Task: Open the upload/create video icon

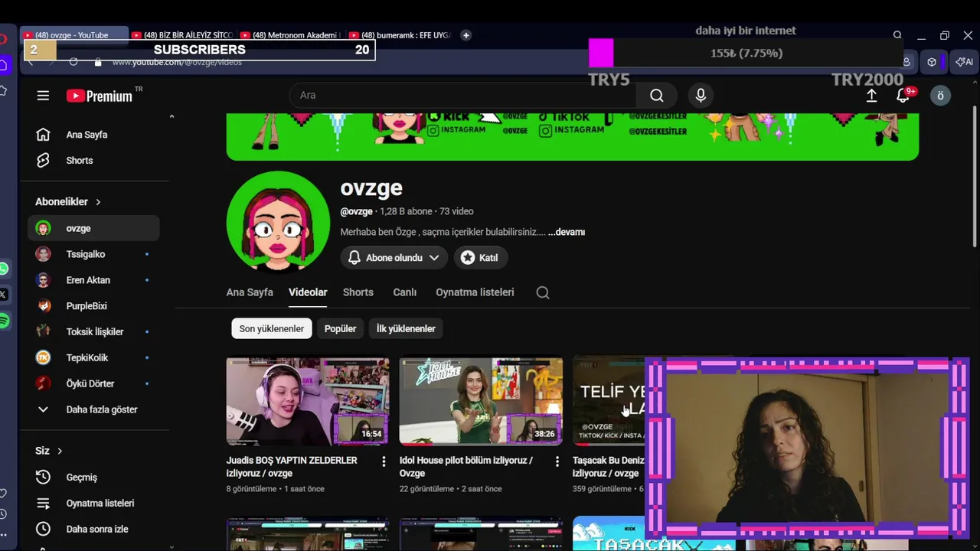Action: (x=871, y=95)
